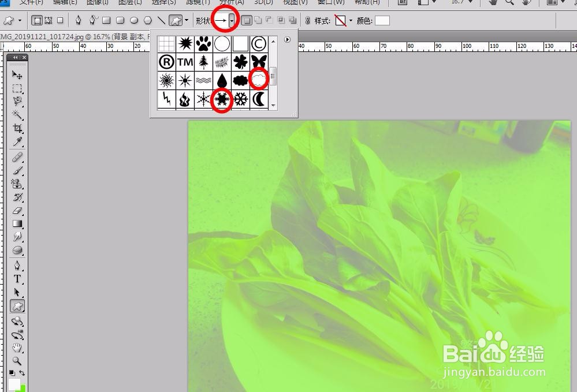The height and width of the screenshot is (392, 577).
Task: Activate the IMG_20191121_101724.jpg document tab
Action: 75,36
